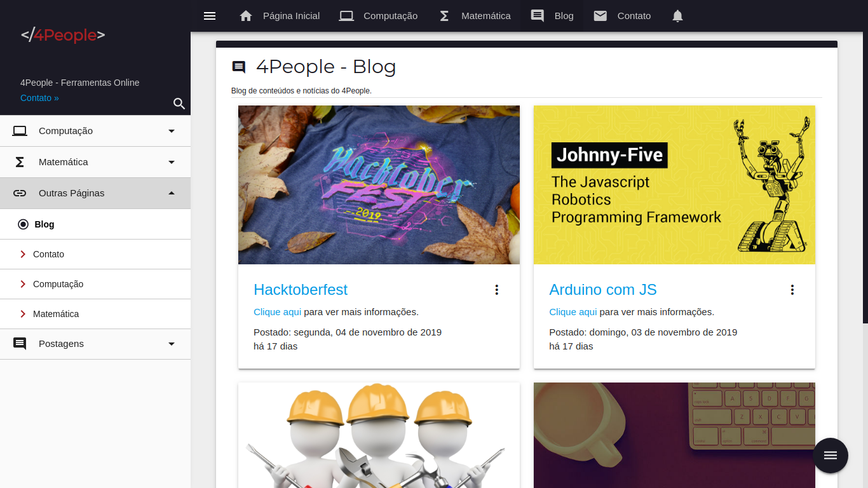This screenshot has width=868, height=488.
Task: Open the Hacktoberfest post title link
Action: coord(301,290)
